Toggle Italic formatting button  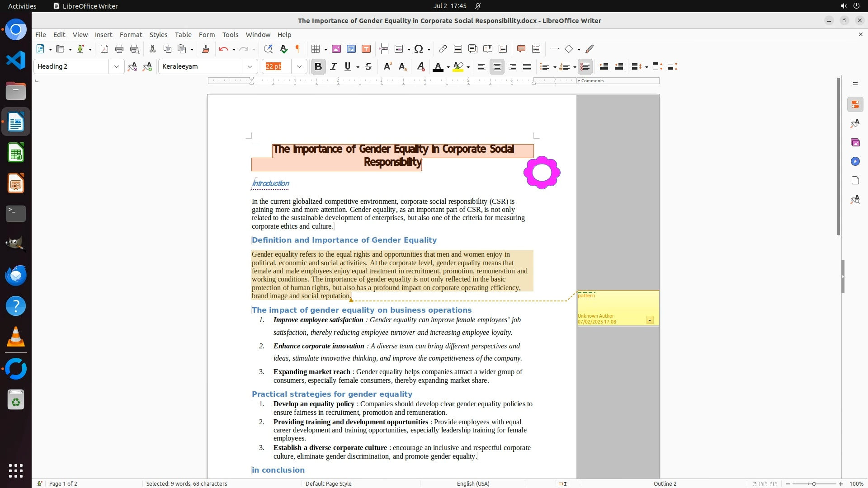tap(333, 66)
